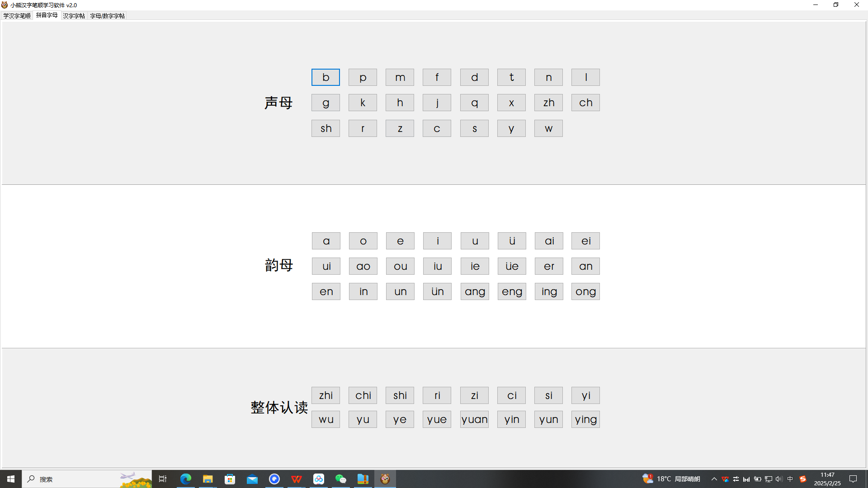
Task: Click the final 'er' button
Action: [x=549, y=266]
